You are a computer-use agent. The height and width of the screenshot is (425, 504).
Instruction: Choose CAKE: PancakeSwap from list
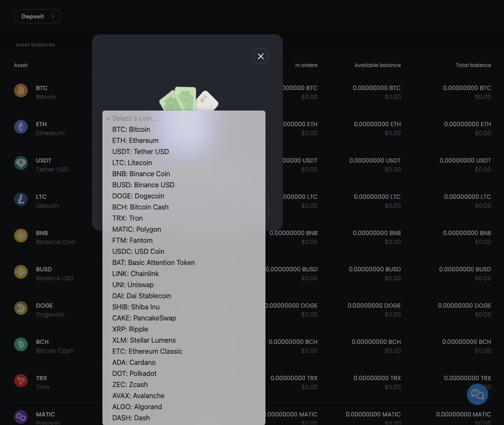tap(184, 318)
